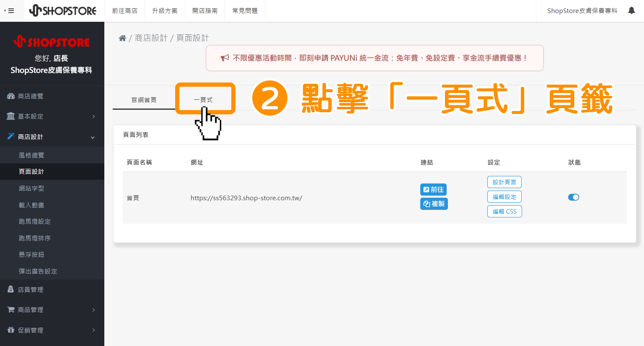The width and height of the screenshot is (644, 346).
Task: Open 升級方案 in the top menu
Action: [x=165, y=11]
